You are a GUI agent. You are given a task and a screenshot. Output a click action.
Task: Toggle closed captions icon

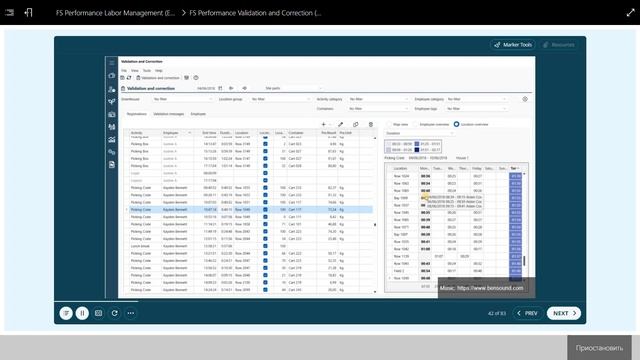(x=98, y=313)
